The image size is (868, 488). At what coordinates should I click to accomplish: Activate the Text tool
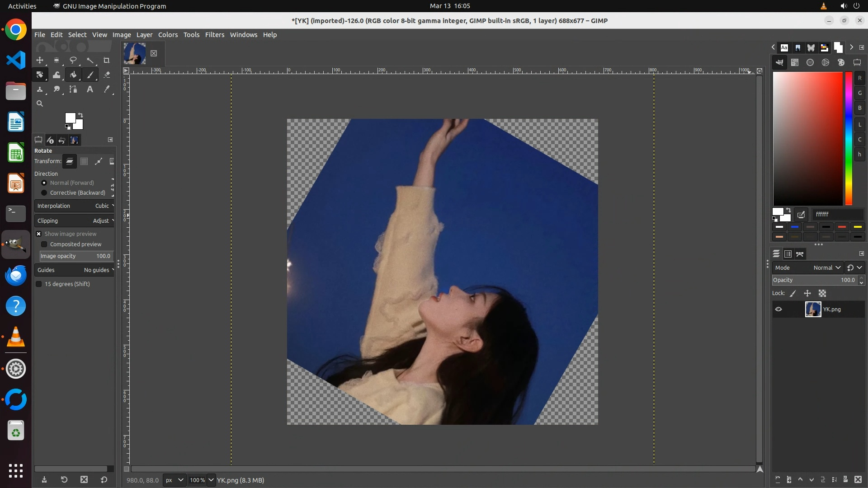pyautogui.click(x=90, y=89)
